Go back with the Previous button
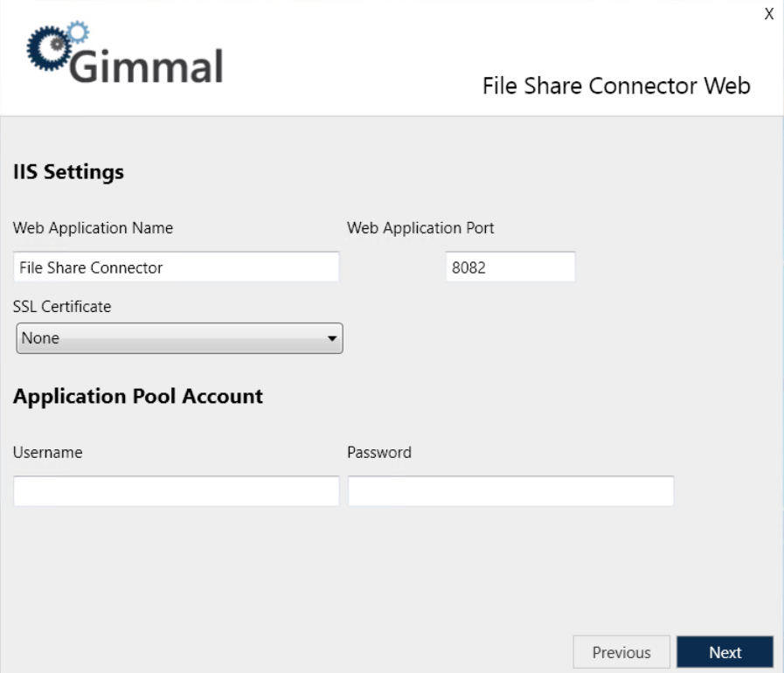Screen dimensions: 784x673 621,652
